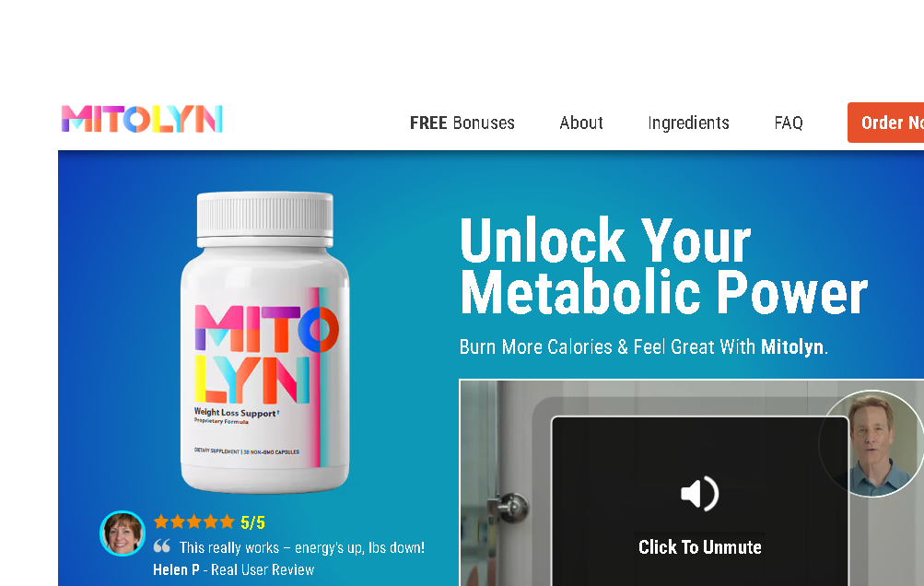924x586 pixels.
Task: Click the bold Mitolyn word in the tagline
Action: pyautogui.click(x=792, y=346)
